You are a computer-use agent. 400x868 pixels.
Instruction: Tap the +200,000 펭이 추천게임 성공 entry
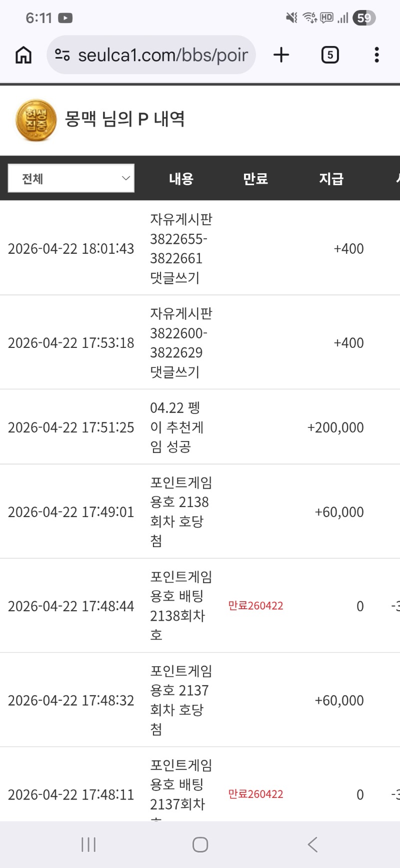176,427
